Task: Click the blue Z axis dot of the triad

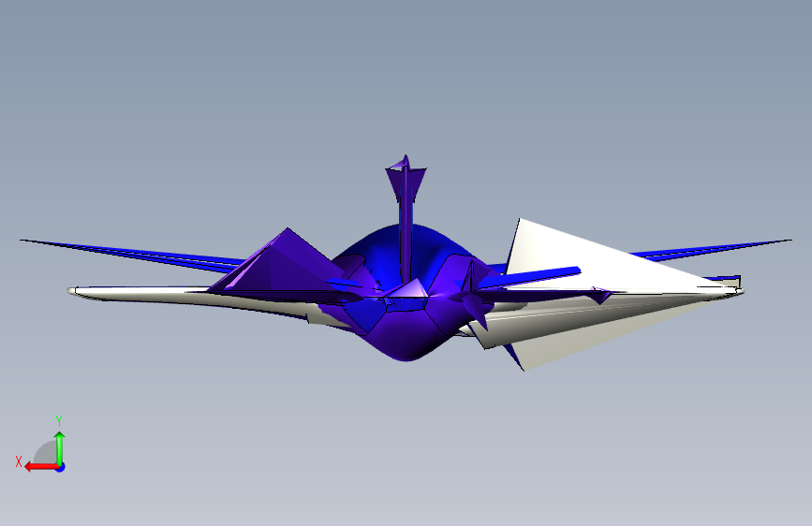Action: tap(61, 467)
